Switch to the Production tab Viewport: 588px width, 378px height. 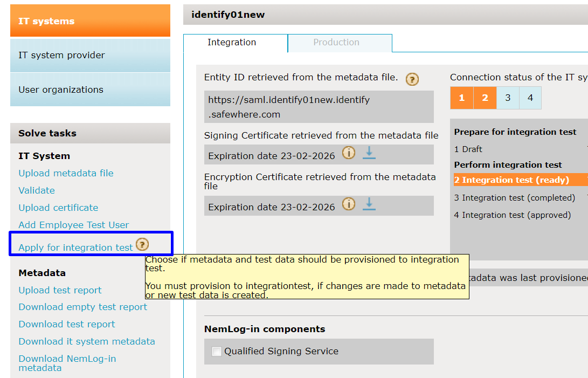pos(340,43)
